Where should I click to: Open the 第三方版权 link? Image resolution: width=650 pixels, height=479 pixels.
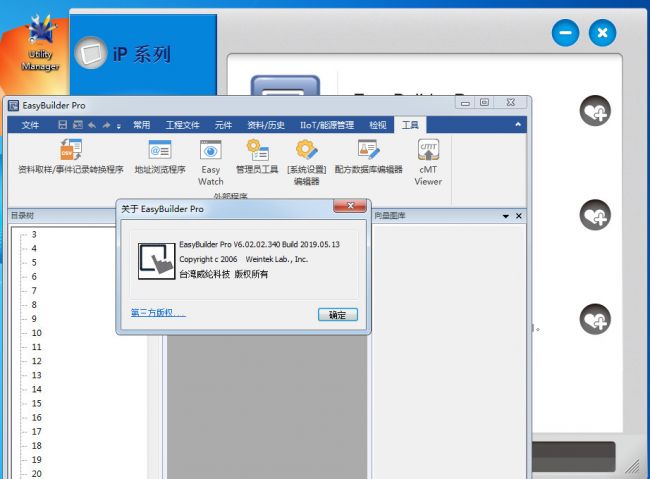click(158, 313)
